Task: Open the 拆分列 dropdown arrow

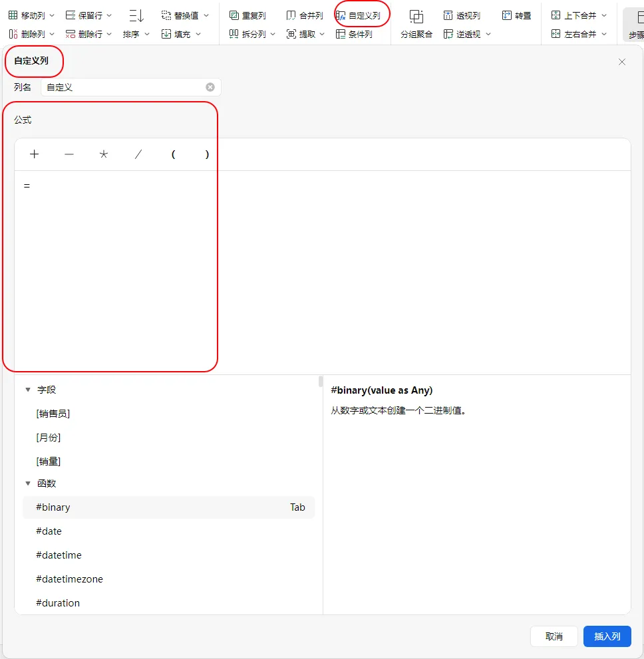Action: [273, 34]
